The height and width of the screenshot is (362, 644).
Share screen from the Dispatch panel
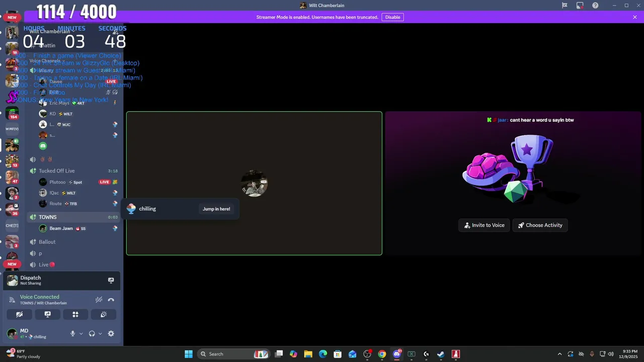(x=111, y=280)
